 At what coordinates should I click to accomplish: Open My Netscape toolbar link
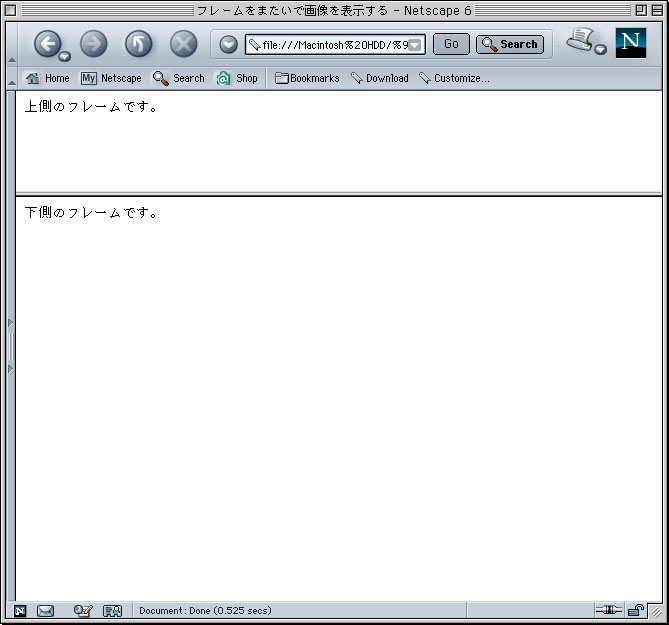[x=111, y=78]
